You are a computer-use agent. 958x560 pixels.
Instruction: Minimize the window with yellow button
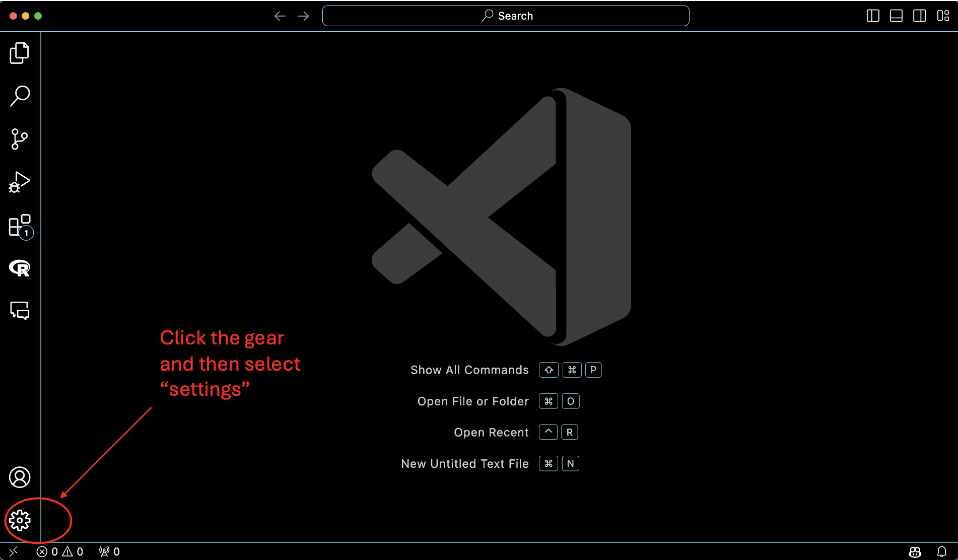point(25,16)
